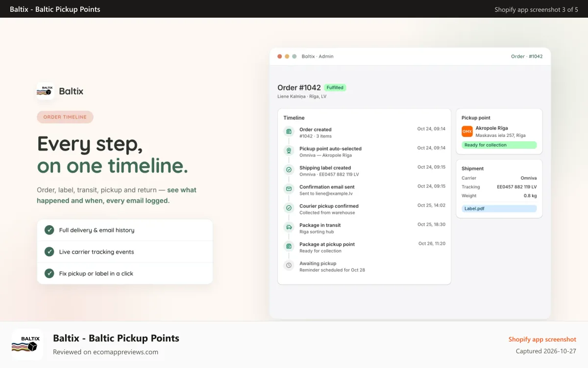
Task: Click the Order #1042 heading
Action: 299,88
